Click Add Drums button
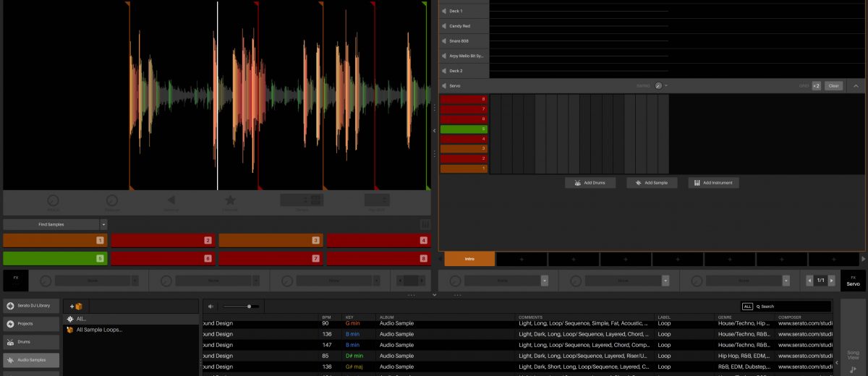The width and height of the screenshot is (868, 376). tap(590, 183)
